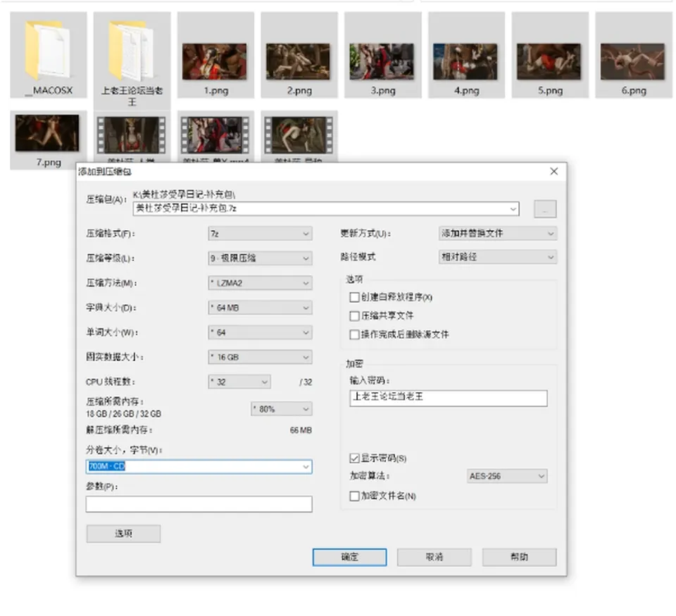Click the browse button beside archive name

click(545, 209)
